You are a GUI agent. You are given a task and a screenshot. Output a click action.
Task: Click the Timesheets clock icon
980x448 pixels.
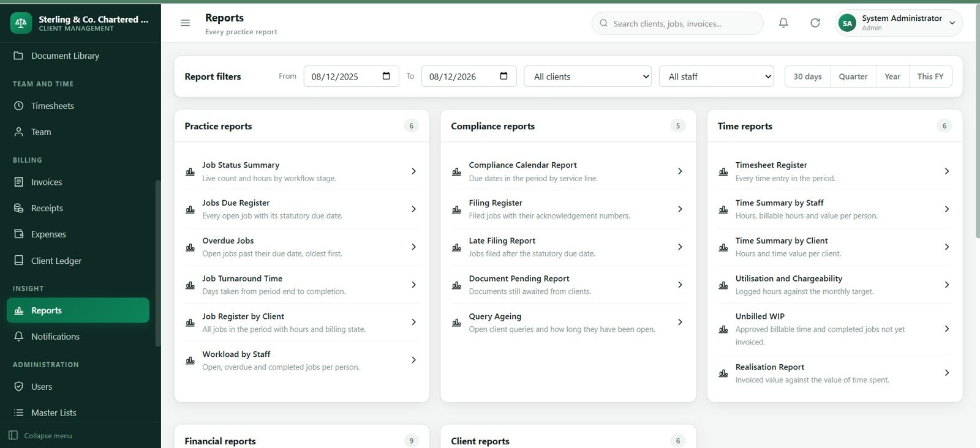click(19, 106)
